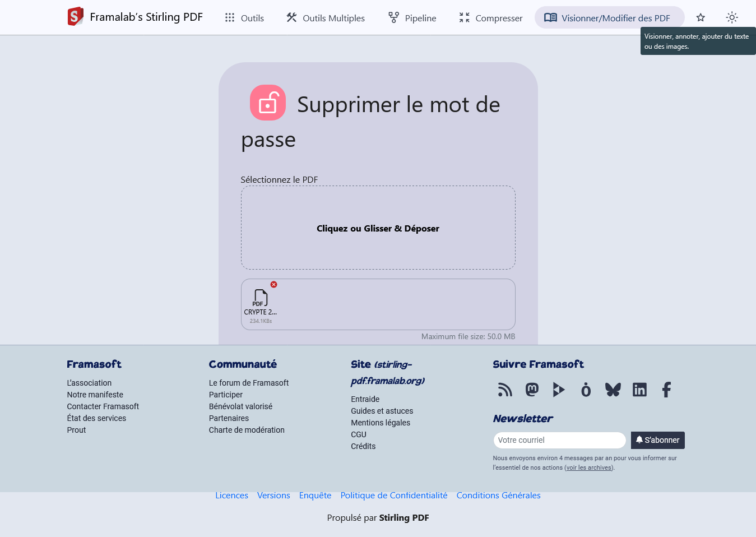
Task: Open Politique de Confidentialité link
Action: 394,496
